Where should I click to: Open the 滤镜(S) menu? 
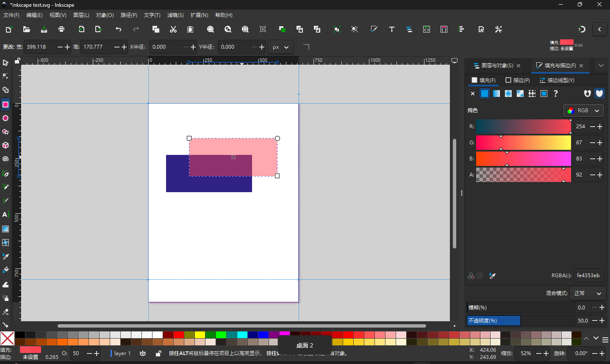tap(175, 15)
